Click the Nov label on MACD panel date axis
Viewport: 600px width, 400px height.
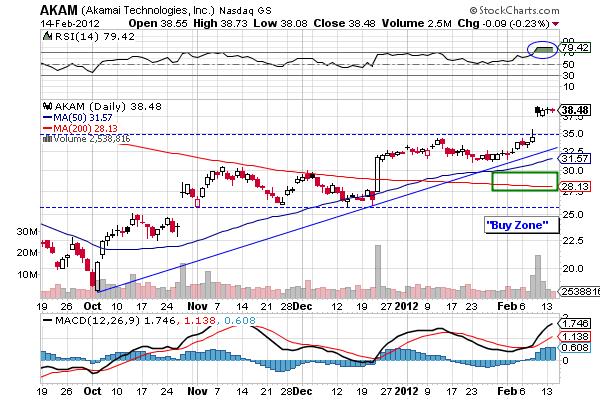click(197, 391)
